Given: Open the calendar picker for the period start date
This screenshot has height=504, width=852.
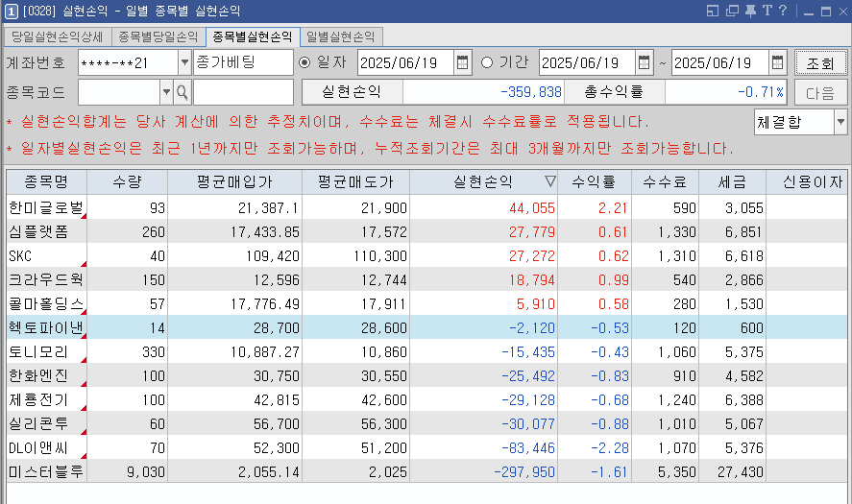Looking at the screenshot, I should (x=644, y=63).
